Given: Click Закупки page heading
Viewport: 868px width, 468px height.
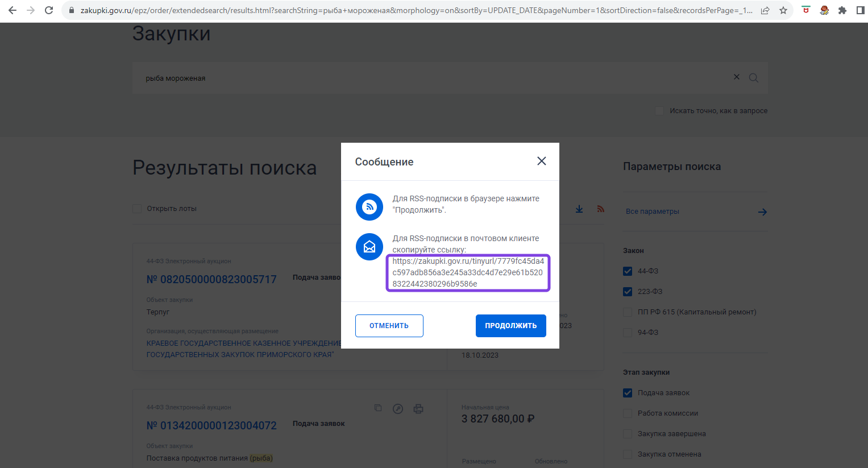Looking at the screenshot, I should tap(172, 34).
